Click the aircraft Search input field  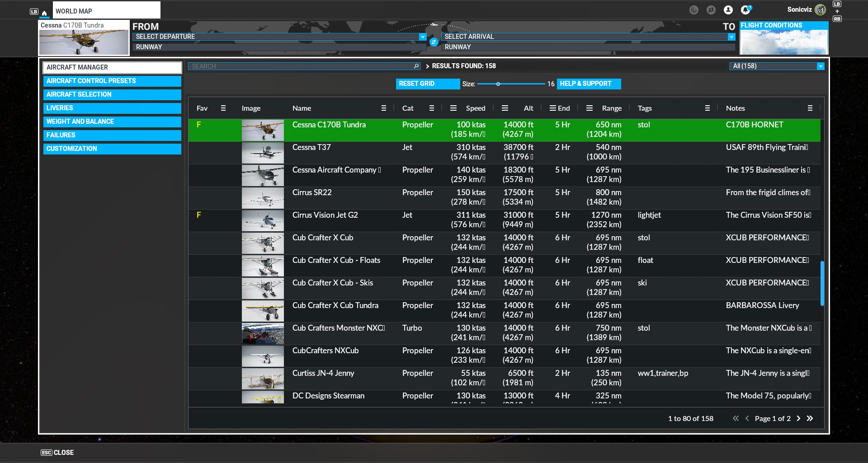tap(304, 66)
